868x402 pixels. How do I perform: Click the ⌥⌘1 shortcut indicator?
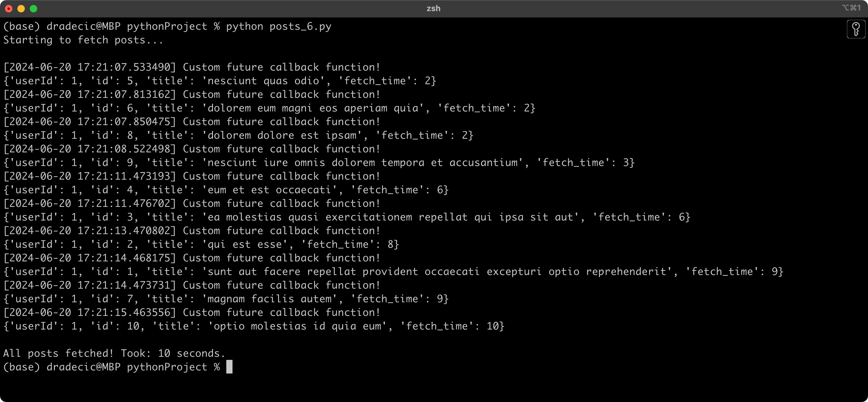pyautogui.click(x=851, y=8)
